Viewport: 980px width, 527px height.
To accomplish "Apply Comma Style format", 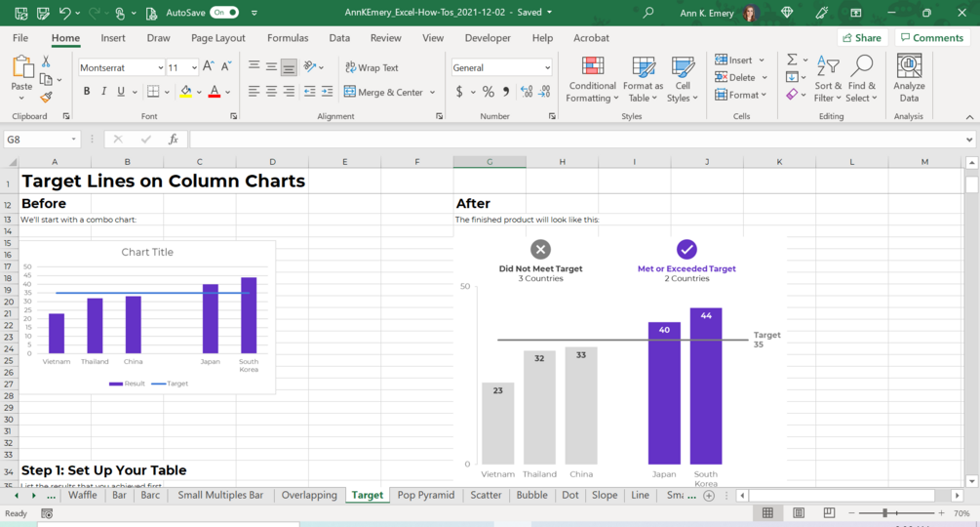I will point(506,92).
